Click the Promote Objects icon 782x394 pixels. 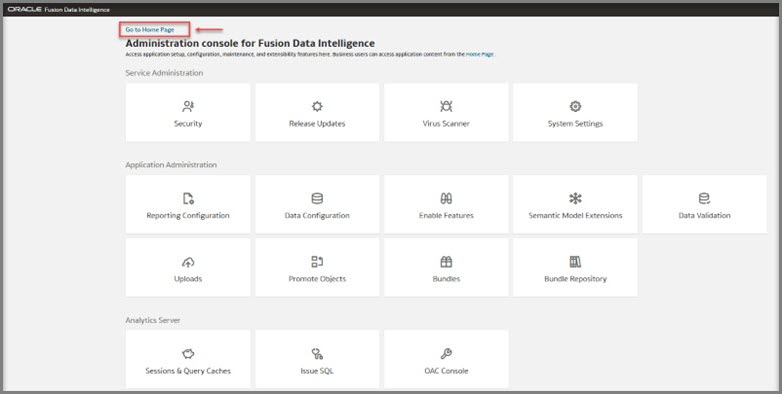click(317, 262)
